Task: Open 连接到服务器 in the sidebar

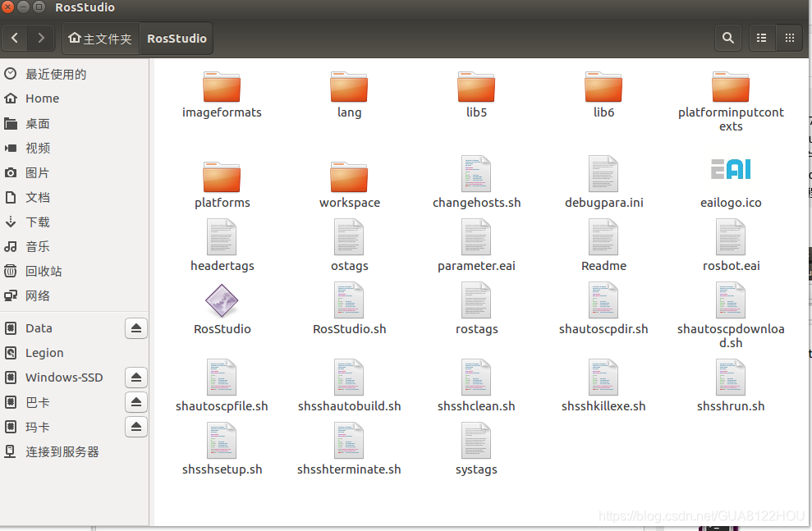Action: (x=74, y=451)
